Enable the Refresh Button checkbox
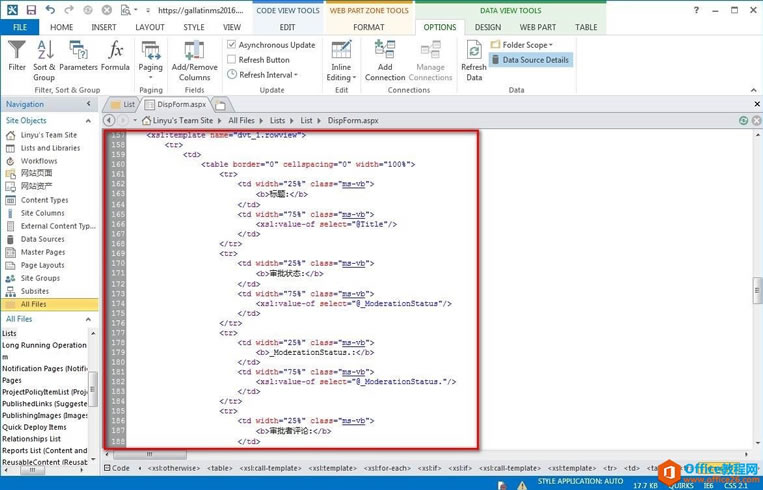Screen dimensions: 763x490 [x=232, y=60]
